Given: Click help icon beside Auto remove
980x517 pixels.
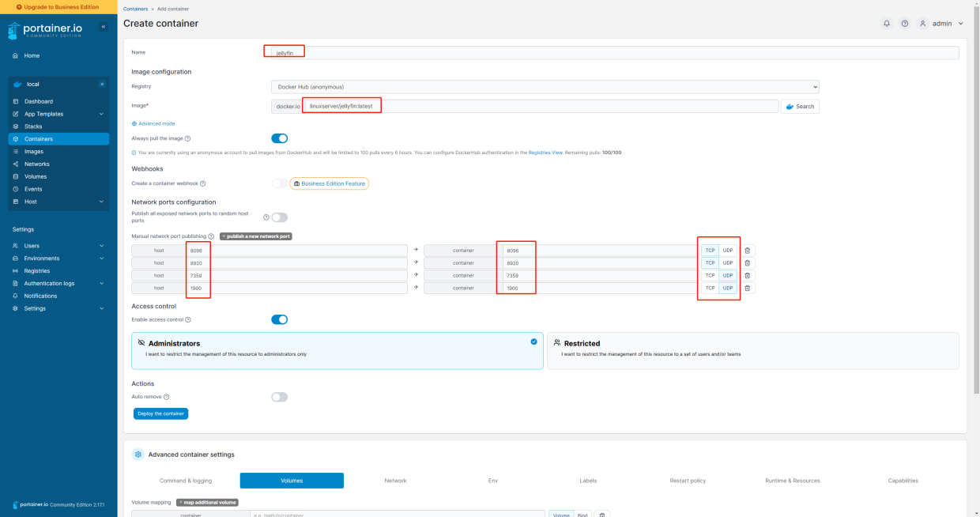Looking at the screenshot, I should (x=166, y=397).
